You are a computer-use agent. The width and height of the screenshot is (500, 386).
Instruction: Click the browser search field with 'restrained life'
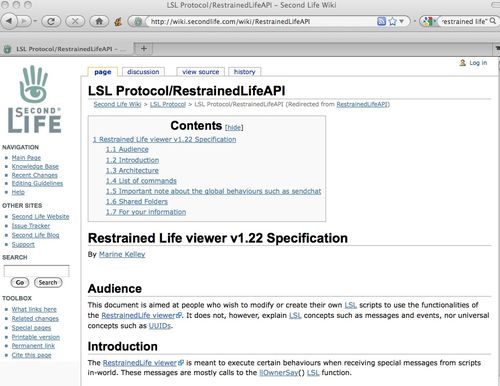pos(463,22)
